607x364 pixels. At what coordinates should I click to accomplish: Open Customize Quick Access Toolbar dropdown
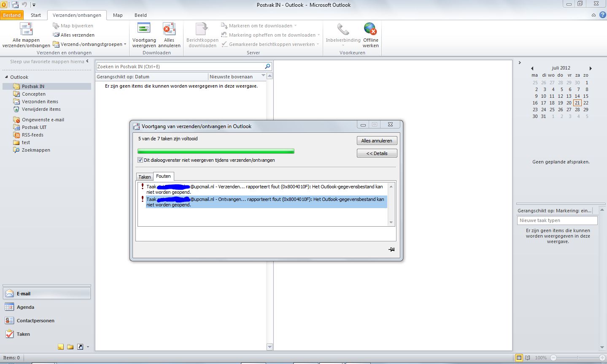tap(34, 5)
